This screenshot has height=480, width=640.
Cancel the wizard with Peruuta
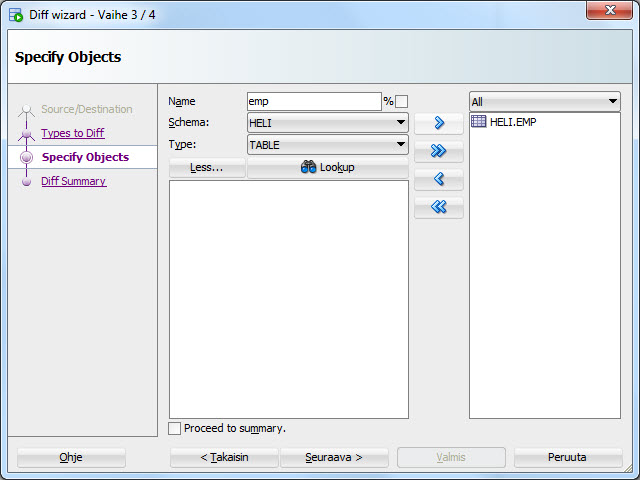coord(568,457)
